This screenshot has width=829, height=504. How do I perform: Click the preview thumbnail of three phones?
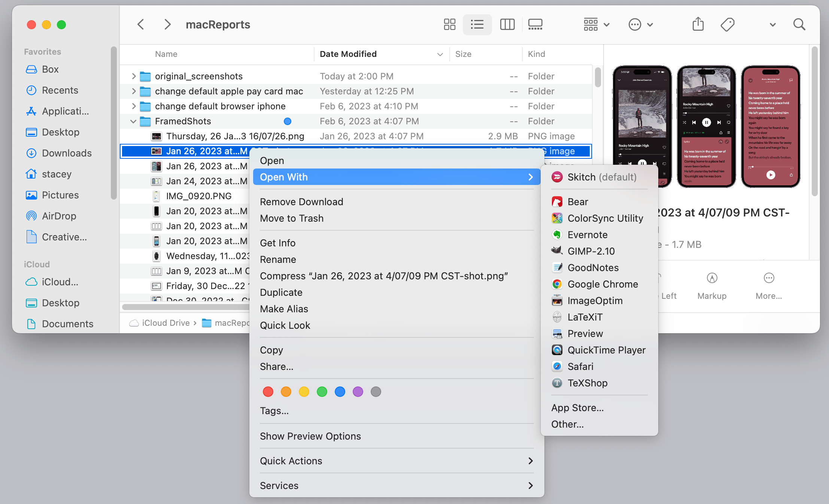click(x=707, y=127)
